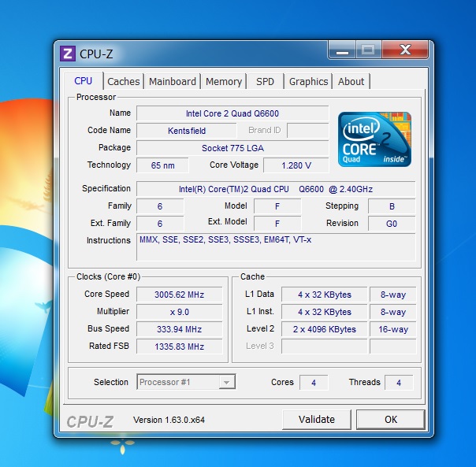This screenshot has height=467, width=476.
Task: Select the Instructions text box
Action: [275, 246]
